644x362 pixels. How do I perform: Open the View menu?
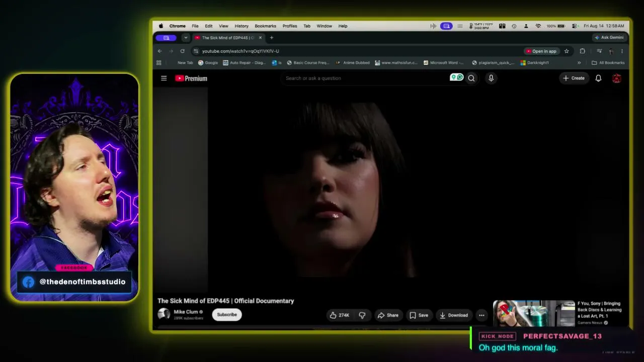point(223,26)
